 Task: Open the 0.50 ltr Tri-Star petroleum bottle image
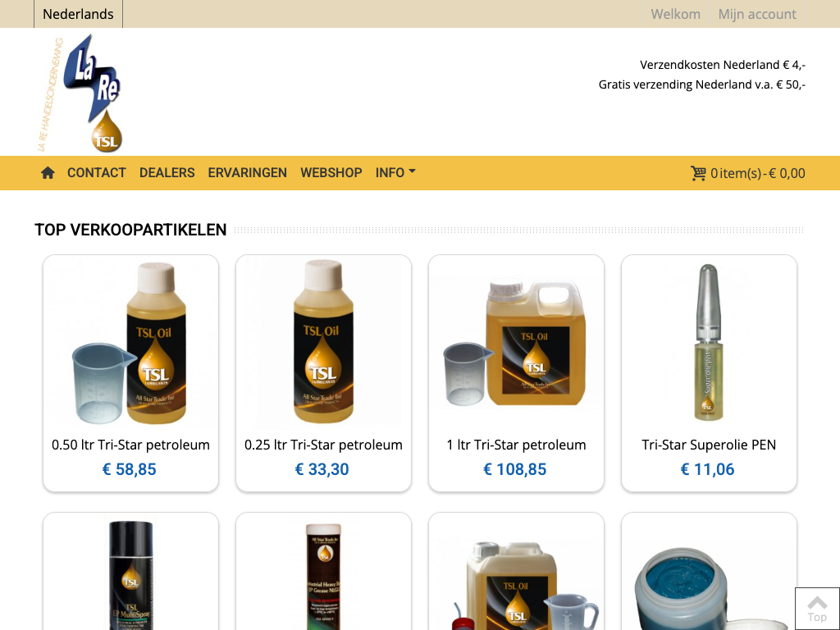click(x=130, y=343)
